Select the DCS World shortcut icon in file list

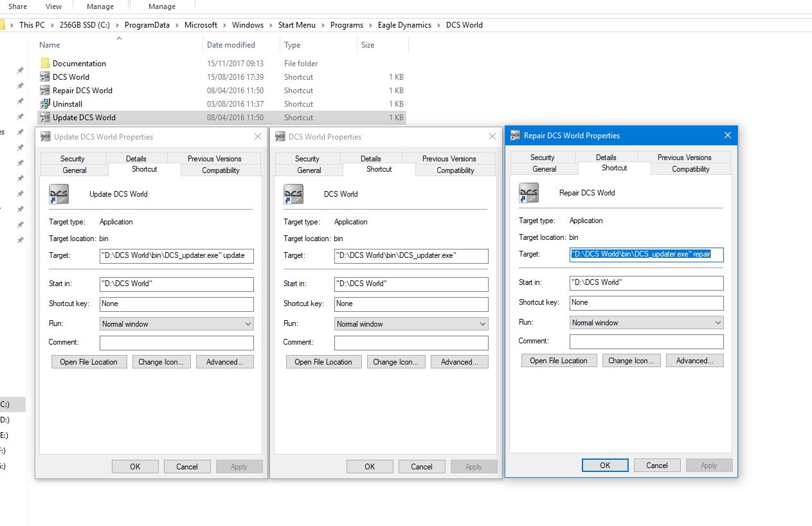[45, 77]
